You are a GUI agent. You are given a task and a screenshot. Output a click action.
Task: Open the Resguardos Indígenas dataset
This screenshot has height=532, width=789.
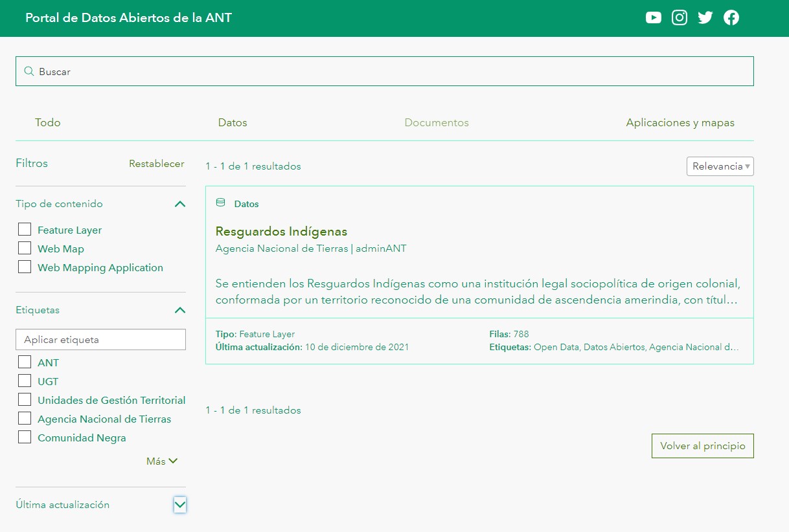tap(281, 232)
